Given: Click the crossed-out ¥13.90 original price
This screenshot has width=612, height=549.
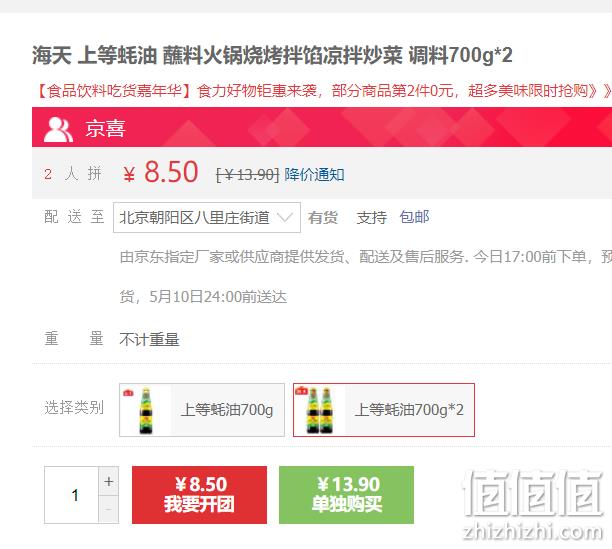Looking at the screenshot, I should click(x=248, y=175).
